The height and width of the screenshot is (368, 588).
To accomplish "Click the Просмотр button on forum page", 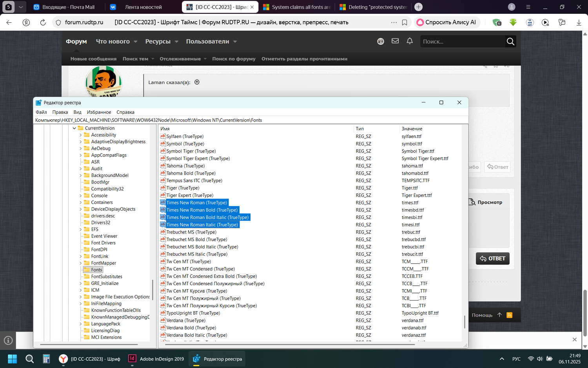I will (485, 202).
